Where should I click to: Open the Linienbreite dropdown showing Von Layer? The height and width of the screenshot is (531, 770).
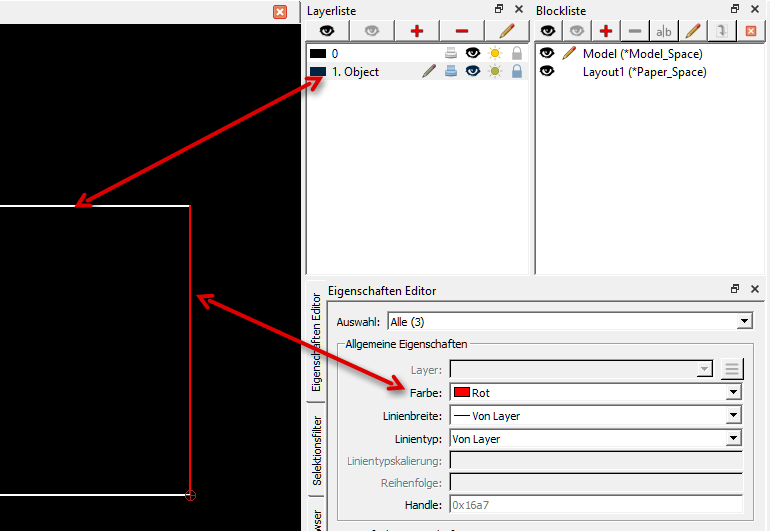(x=596, y=416)
